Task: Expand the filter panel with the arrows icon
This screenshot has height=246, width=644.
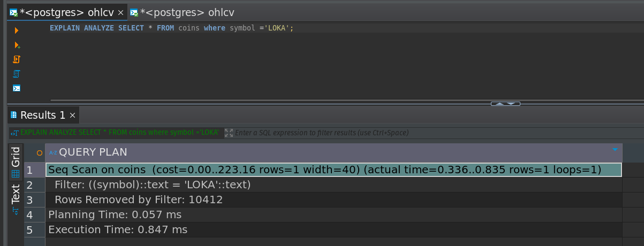Action: coord(229,133)
